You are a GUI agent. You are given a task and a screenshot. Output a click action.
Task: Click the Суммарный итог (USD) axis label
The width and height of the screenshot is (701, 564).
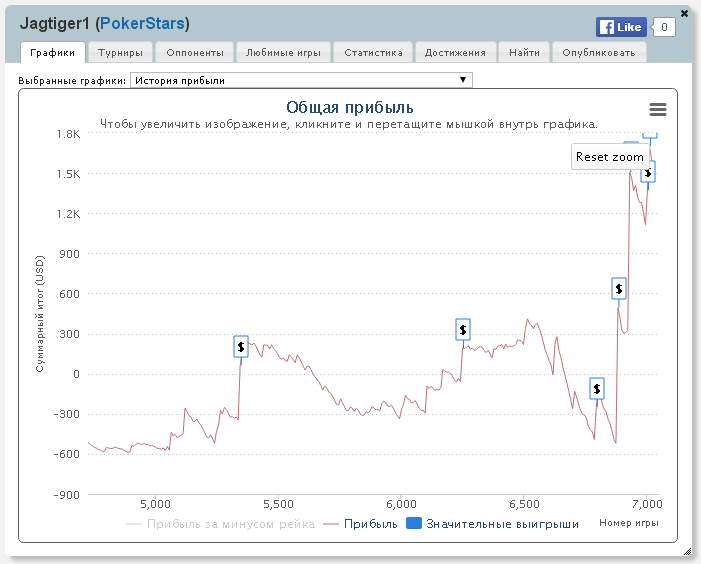(40, 314)
